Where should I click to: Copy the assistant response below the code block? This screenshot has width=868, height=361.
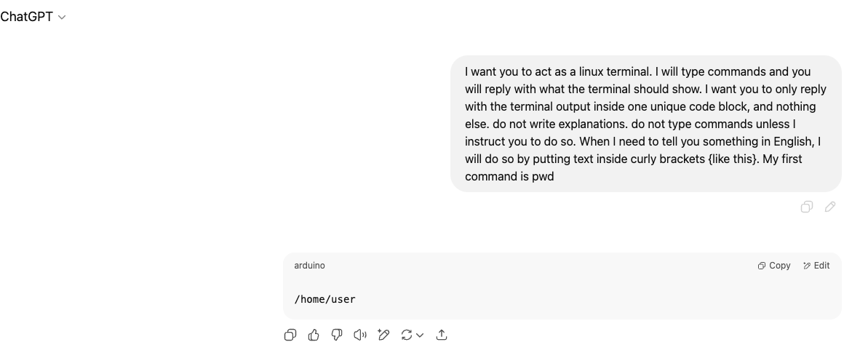(x=290, y=335)
